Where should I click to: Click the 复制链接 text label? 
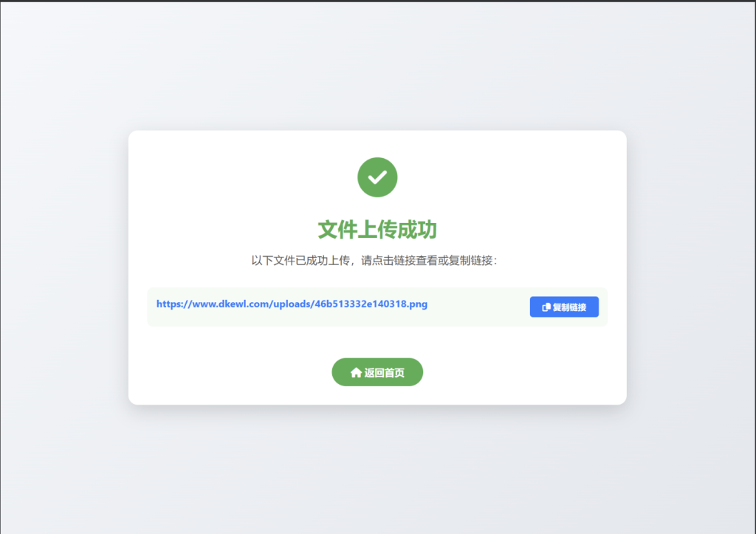[x=569, y=307]
